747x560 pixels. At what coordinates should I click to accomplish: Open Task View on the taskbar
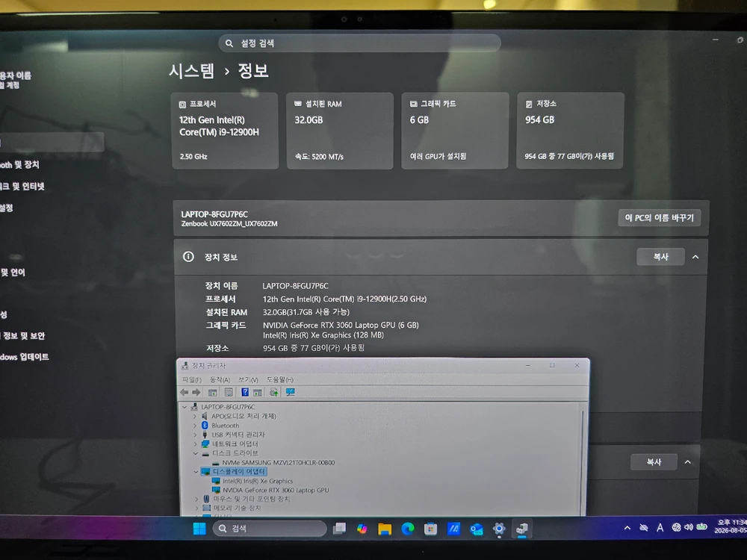click(339, 529)
